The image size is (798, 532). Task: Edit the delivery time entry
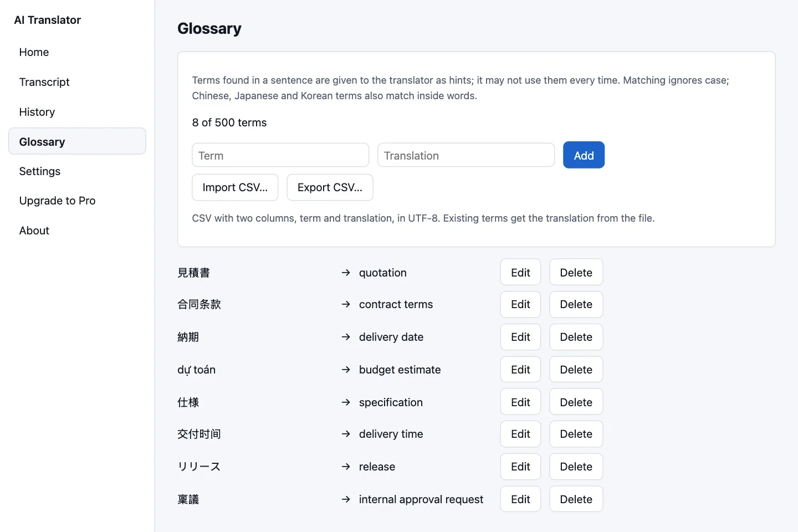[520, 434]
